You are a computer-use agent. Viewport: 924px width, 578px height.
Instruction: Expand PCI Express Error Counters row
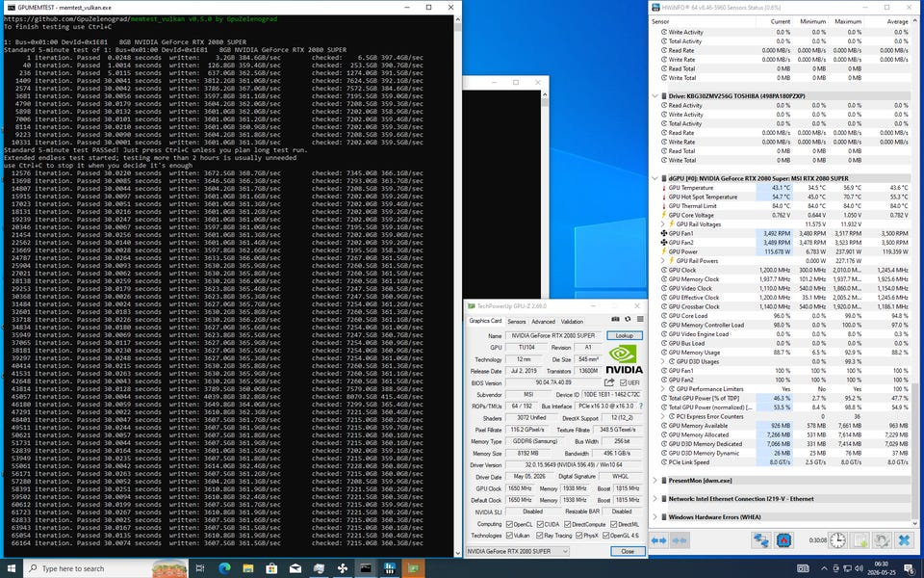pyautogui.click(x=663, y=416)
